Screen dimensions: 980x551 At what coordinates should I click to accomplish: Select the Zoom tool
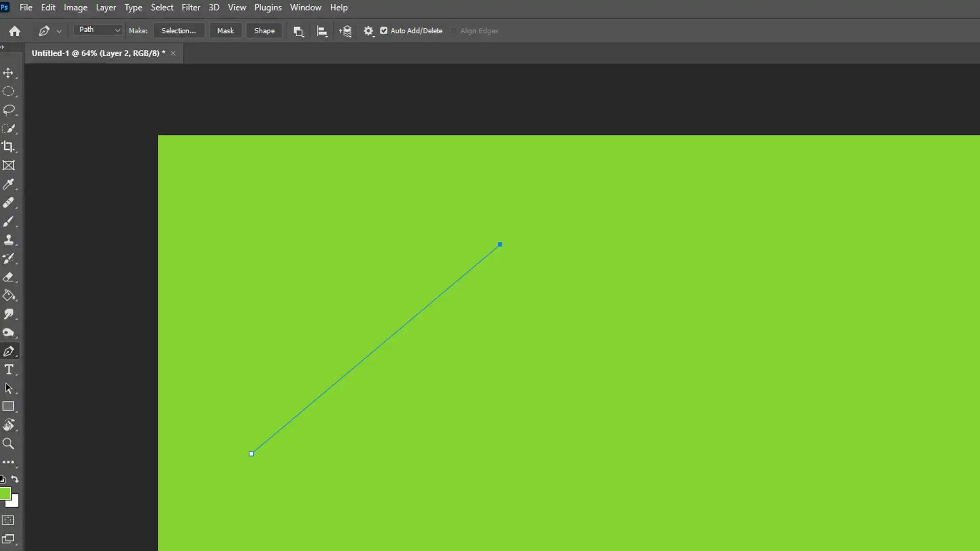click(x=9, y=444)
